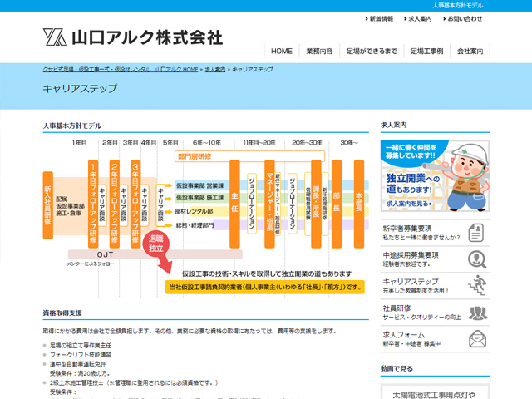Click breadcrumb link 求人案内
The image size is (532, 399).
point(215,70)
